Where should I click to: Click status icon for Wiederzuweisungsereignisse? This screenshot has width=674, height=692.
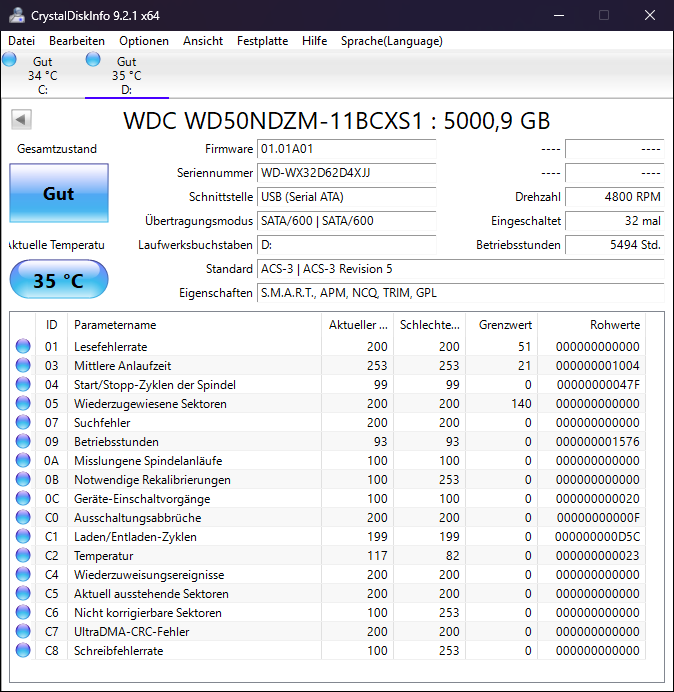[x=23, y=574]
